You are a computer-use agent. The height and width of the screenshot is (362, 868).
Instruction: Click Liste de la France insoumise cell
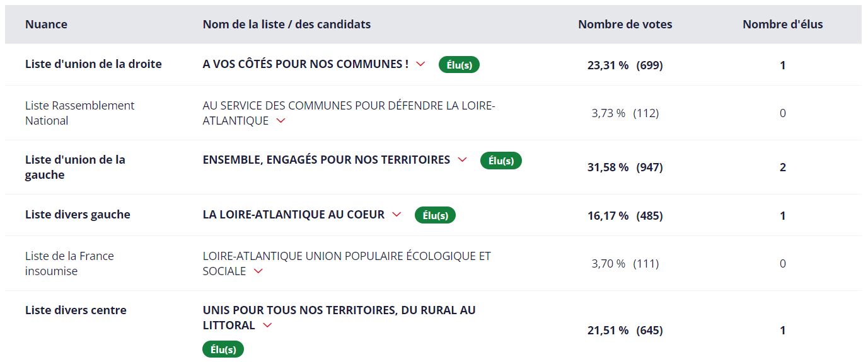coord(69,264)
